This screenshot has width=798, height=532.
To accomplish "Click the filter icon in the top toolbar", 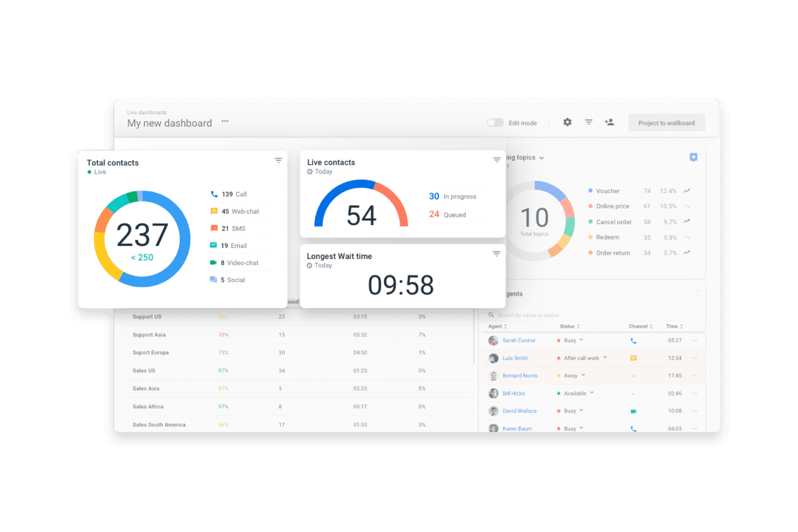I will (x=588, y=122).
